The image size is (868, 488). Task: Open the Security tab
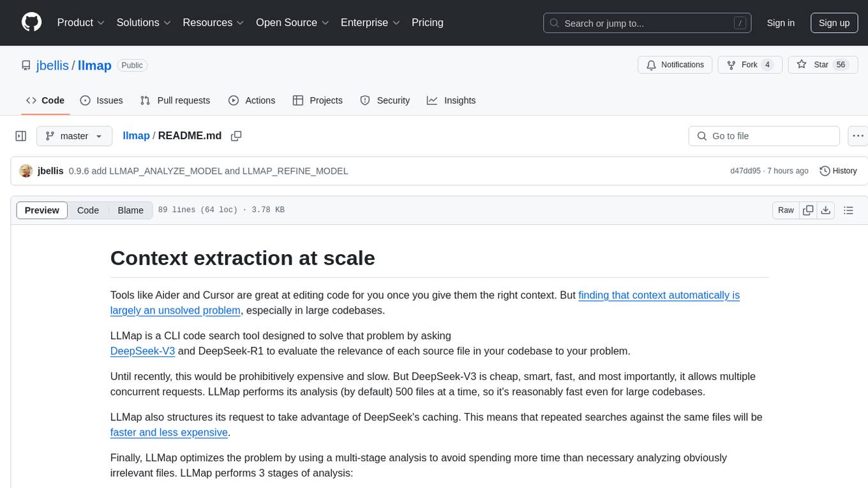tap(385, 100)
